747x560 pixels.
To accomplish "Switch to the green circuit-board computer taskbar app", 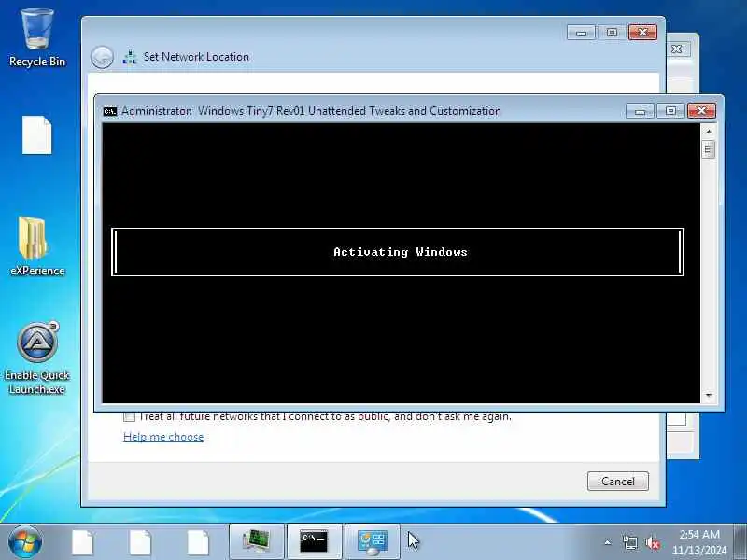I will (257, 541).
